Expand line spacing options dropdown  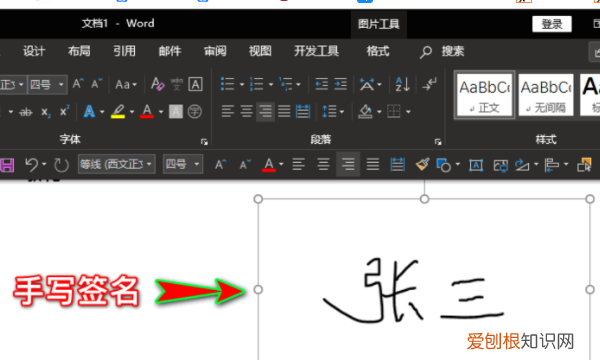pos(342,112)
